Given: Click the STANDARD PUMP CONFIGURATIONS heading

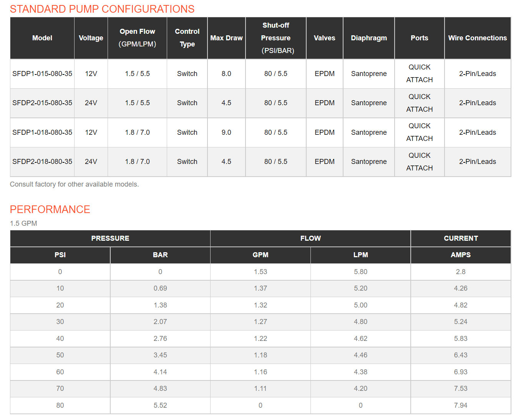Looking at the screenshot, I should tap(102, 9).
